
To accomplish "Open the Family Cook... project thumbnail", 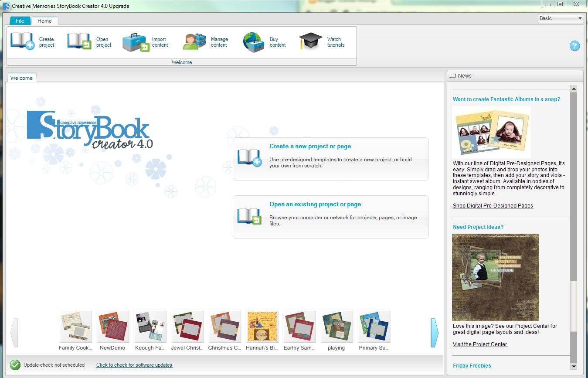I will 75,327.
